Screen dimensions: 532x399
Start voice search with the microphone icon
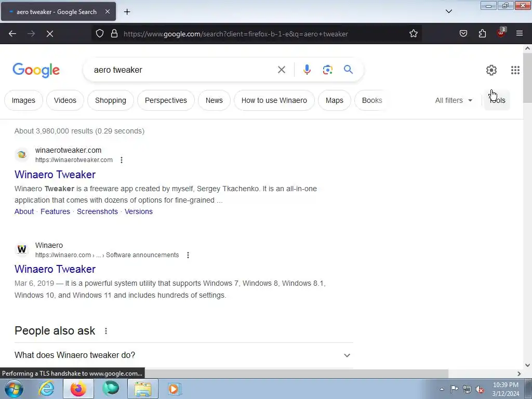pos(307,70)
